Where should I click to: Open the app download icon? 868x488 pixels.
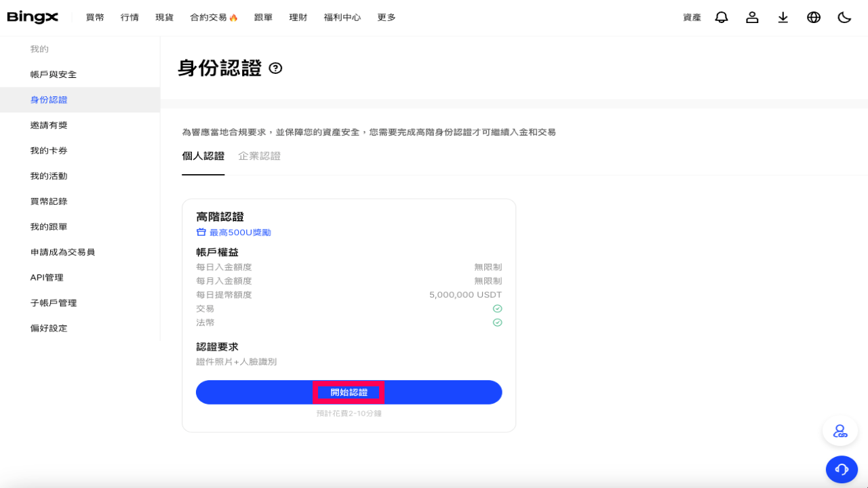tap(783, 17)
